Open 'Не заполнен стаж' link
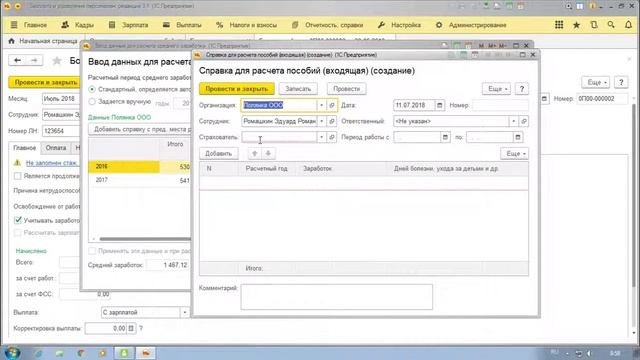Screen dimensions: 640x360 [x=52, y=163]
